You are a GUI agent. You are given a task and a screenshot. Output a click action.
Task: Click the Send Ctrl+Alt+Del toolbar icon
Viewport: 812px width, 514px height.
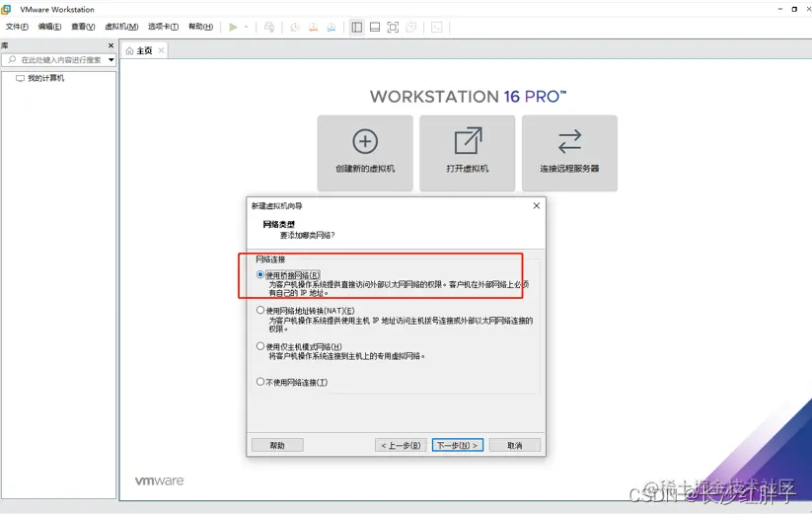269,27
